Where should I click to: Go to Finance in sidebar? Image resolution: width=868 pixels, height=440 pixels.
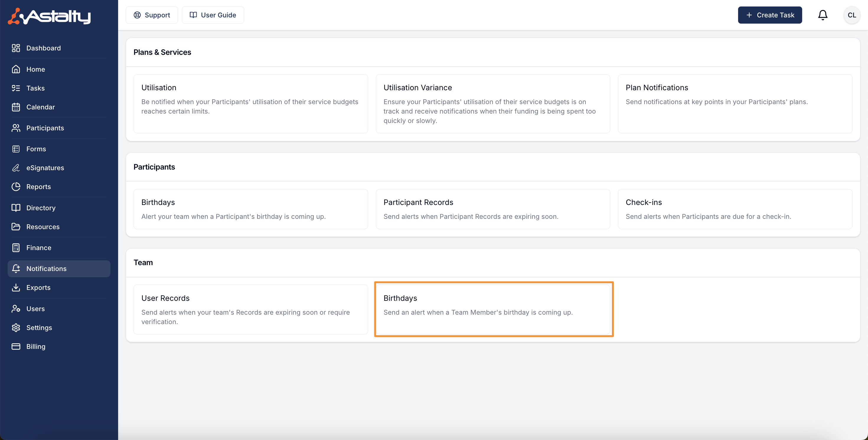tap(39, 248)
